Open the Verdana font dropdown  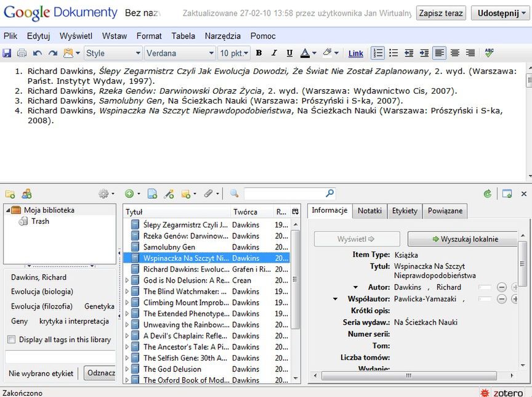(180, 53)
